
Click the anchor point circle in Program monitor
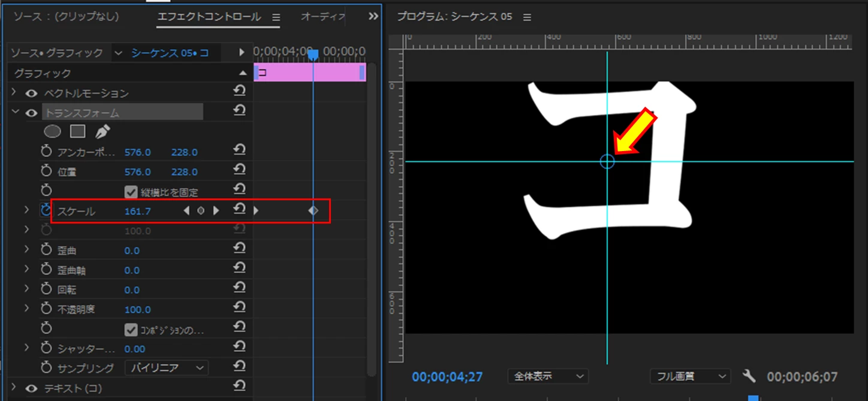coord(607,161)
